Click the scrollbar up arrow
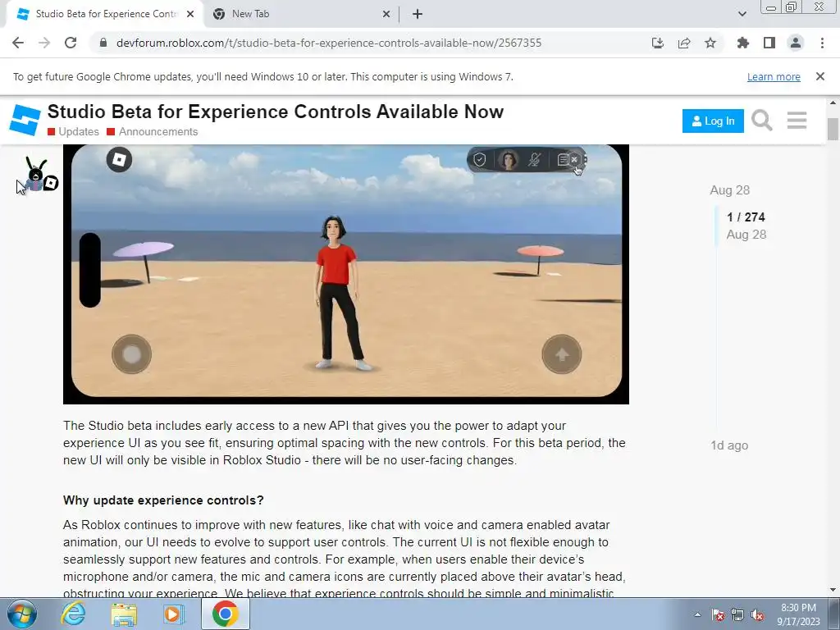 click(x=833, y=103)
